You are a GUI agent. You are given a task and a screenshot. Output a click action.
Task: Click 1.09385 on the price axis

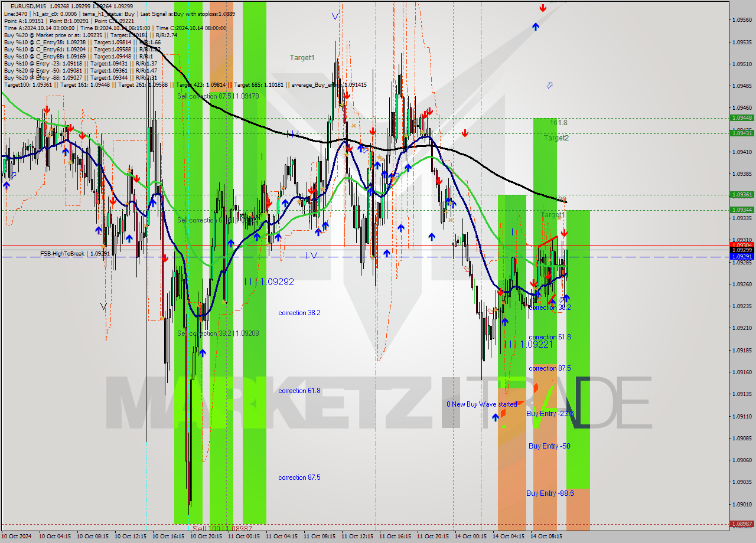(x=742, y=174)
